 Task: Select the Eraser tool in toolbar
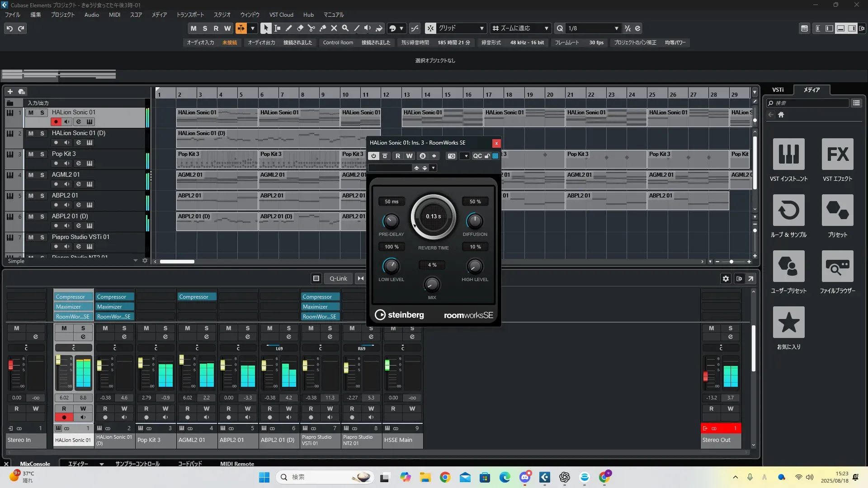coord(300,28)
